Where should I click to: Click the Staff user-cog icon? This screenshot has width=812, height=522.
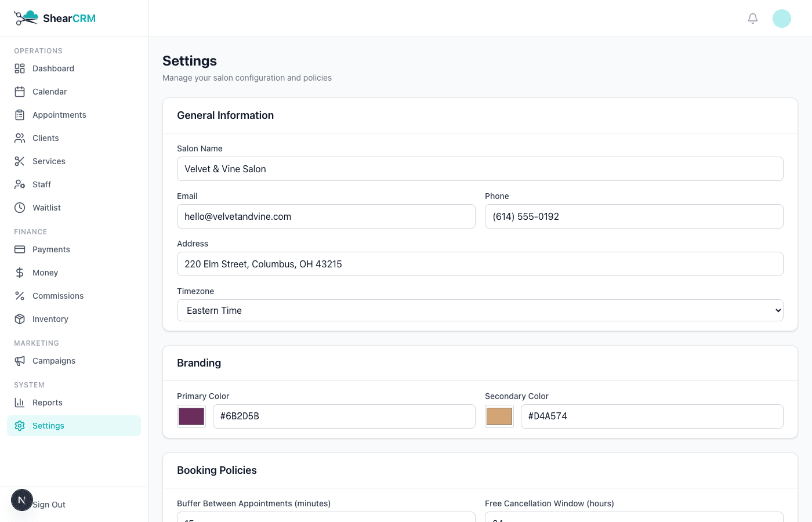pos(20,184)
